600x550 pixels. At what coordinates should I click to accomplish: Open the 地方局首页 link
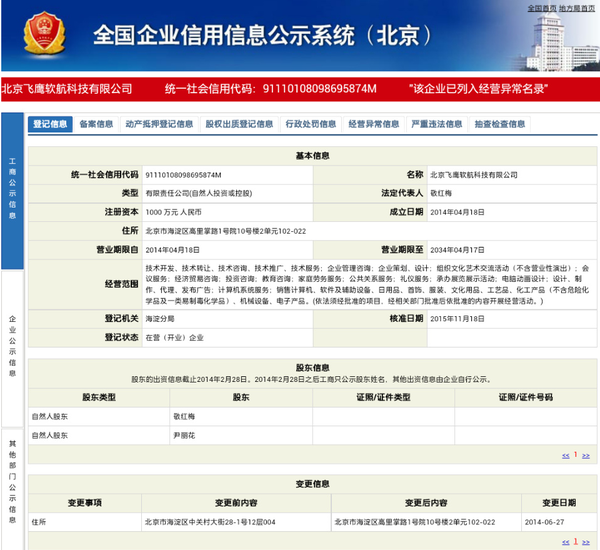579,7
